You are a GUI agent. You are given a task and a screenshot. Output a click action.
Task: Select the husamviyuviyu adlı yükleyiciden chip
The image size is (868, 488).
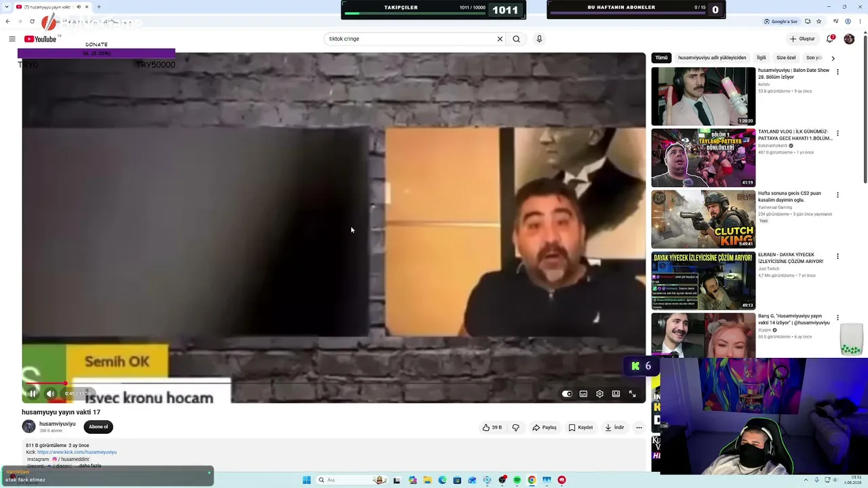pos(712,58)
